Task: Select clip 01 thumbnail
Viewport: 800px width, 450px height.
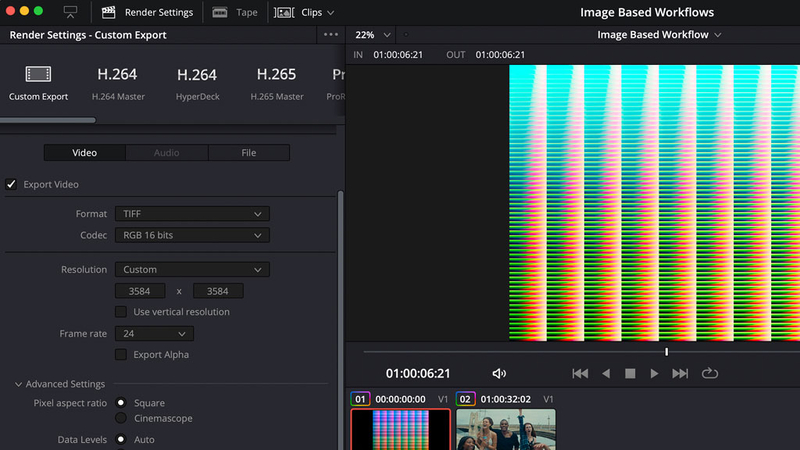Action: pyautogui.click(x=401, y=430)
